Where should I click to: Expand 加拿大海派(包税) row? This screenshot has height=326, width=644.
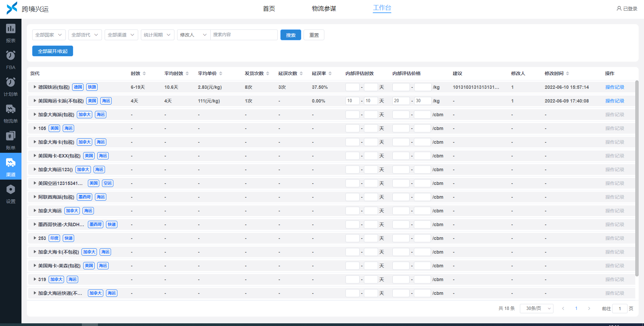35,115
